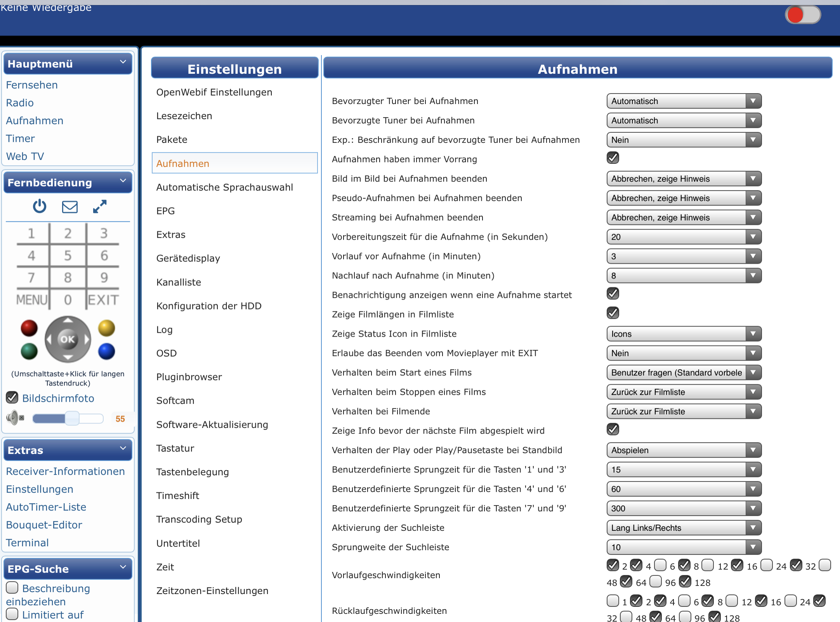Click the yellow remote button

pyautogui.click(x=106, y=328)
